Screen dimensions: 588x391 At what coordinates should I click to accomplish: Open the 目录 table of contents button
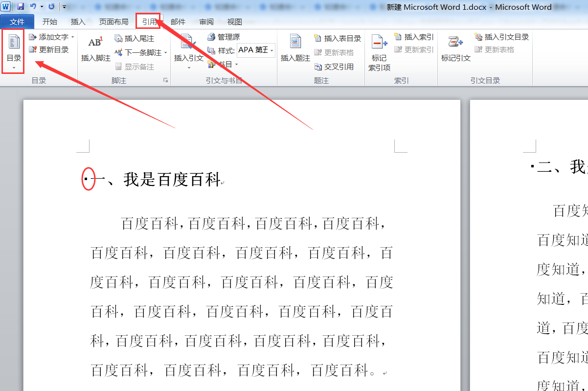[14, 51]
